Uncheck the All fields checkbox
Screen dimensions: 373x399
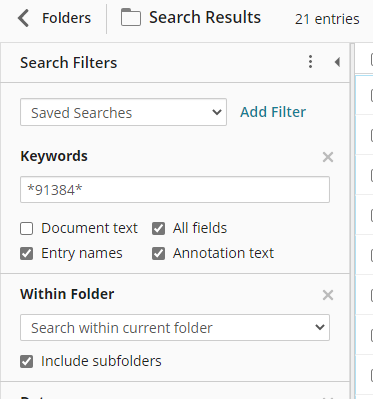click(158, 229)
